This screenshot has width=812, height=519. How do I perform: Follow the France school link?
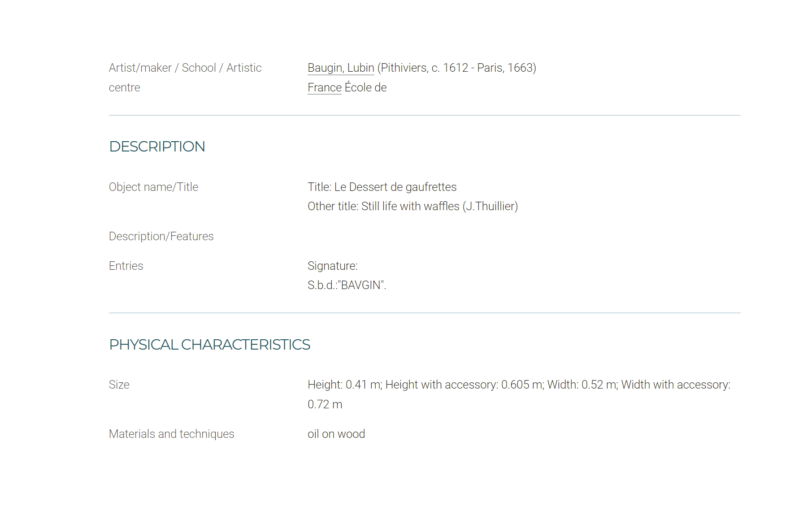(325, 87)
